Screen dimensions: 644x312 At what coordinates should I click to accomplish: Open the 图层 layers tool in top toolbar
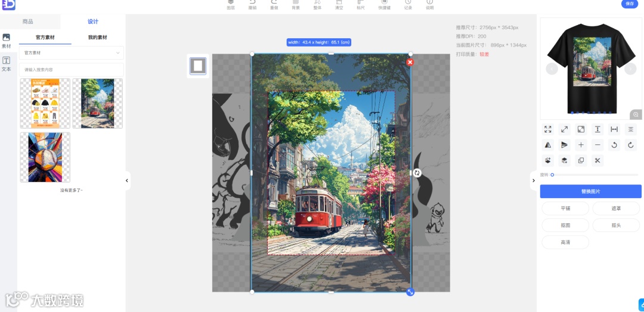pos(231,5)
